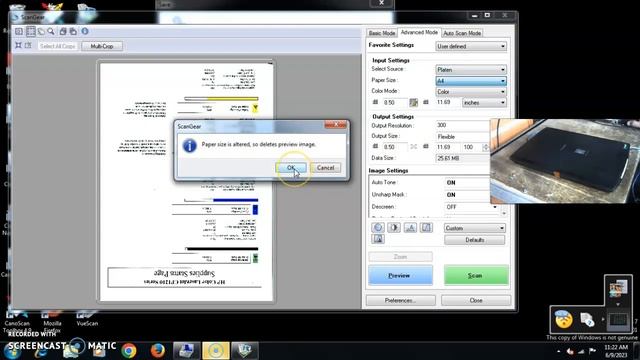
Task: Open the Favorite Settings dropdown
Action: 471,47
